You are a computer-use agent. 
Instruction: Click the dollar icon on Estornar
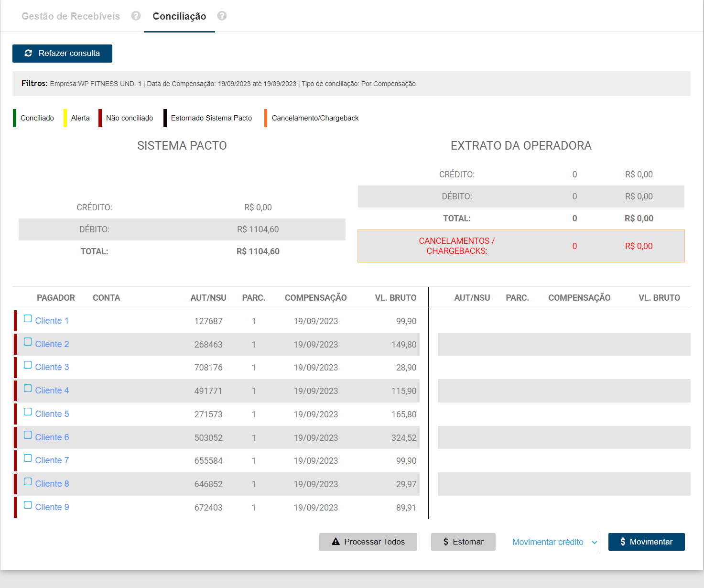(445, 542)
